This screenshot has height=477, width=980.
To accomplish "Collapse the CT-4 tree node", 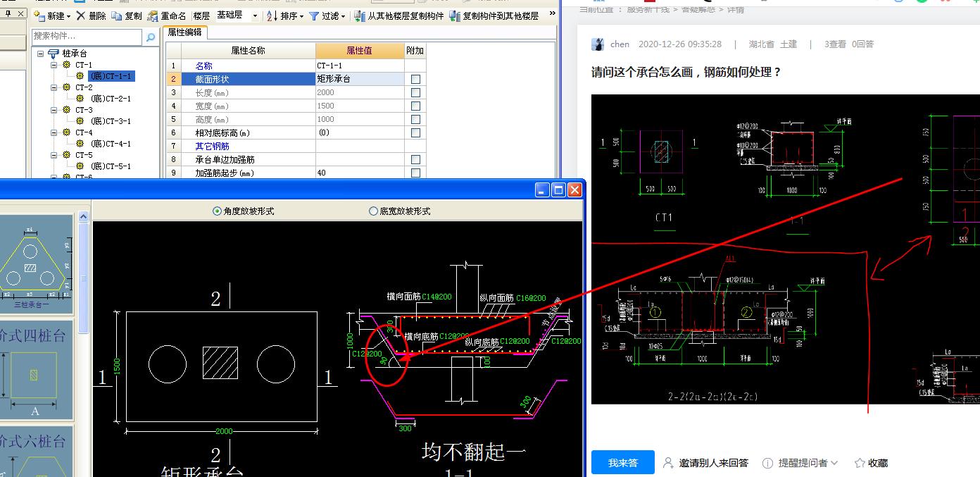I will (x=54, y=132).
